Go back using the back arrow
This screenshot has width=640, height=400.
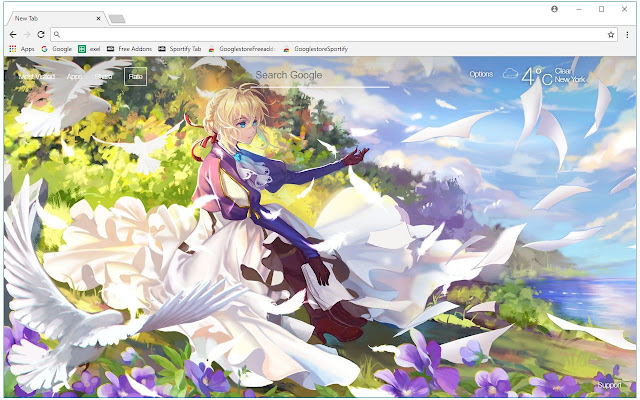click(13, 35)
